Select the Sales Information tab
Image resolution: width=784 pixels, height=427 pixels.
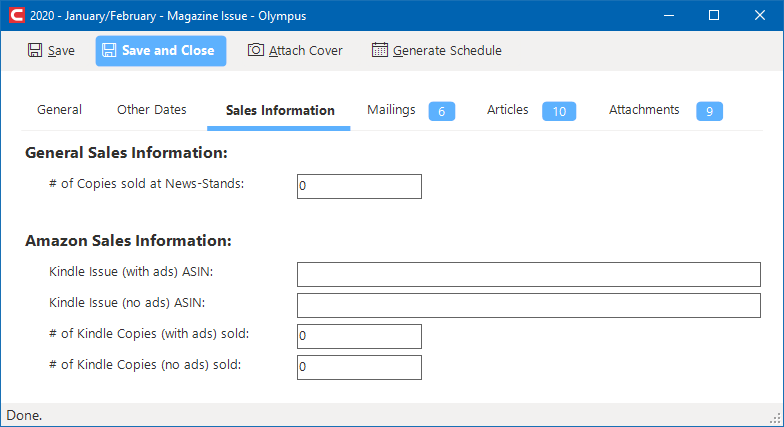pos(280,110)
